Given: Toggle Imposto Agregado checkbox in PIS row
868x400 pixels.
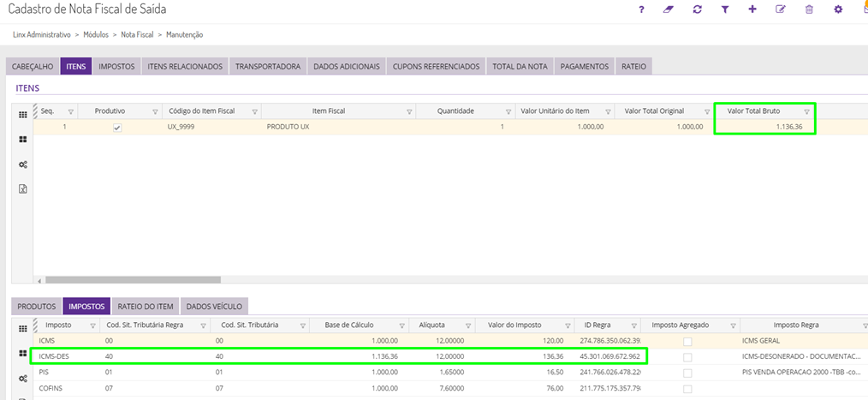Looking at the screenshot, I should pos(687,373).
